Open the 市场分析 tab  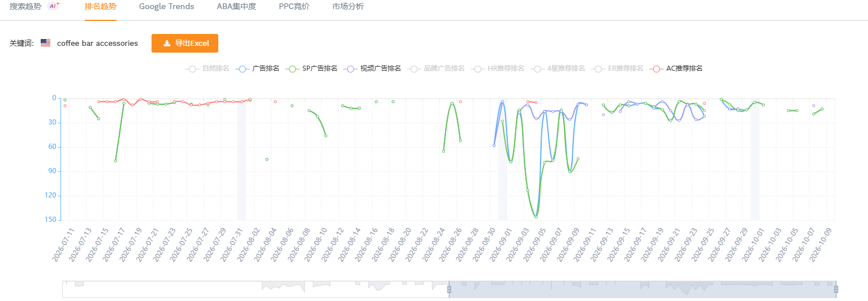point(348,7)
